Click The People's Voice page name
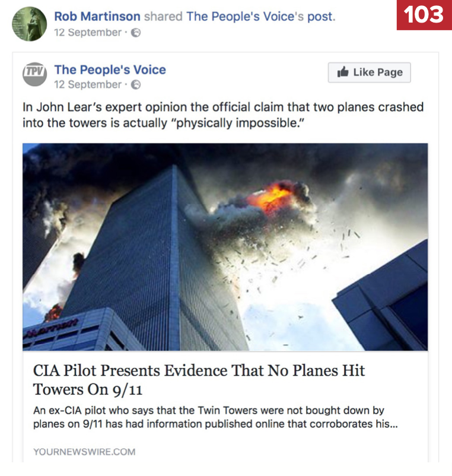 110,70
